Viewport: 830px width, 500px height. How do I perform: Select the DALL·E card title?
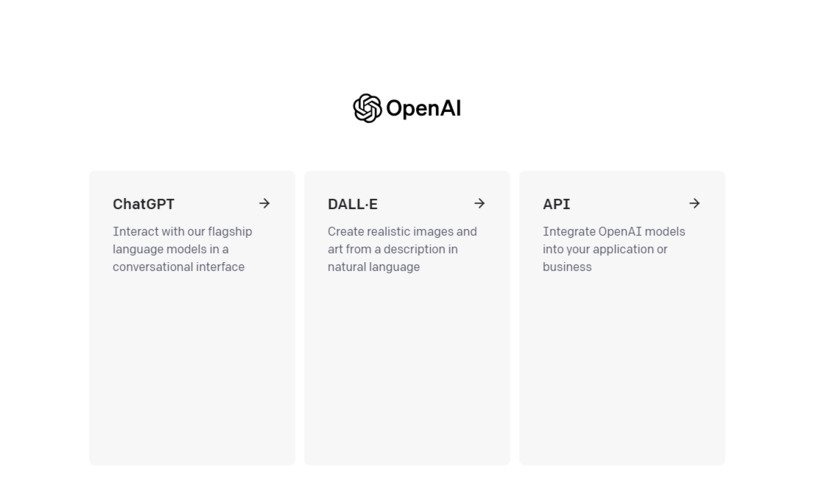(353, 204)
